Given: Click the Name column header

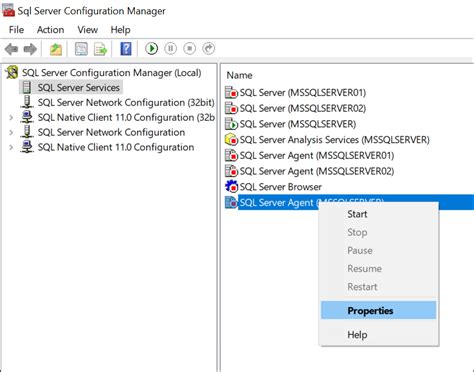Looking at the screenshot, I should tap(239, 75).
